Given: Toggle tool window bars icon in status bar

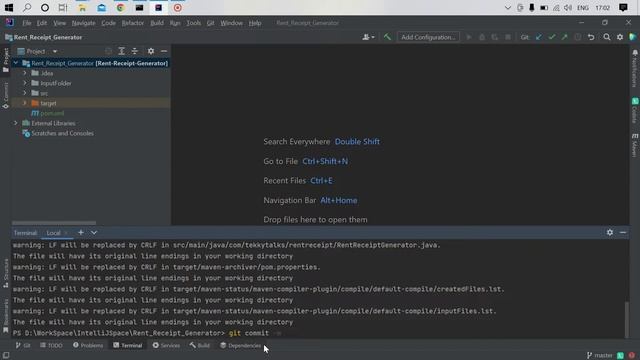Looking at the screenshot, I should coord(6,356).
